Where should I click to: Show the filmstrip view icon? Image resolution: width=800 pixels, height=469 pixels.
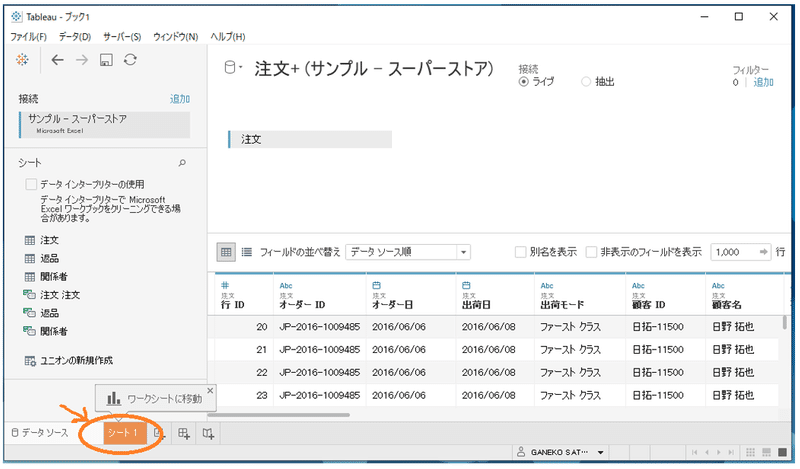(766, 452)
